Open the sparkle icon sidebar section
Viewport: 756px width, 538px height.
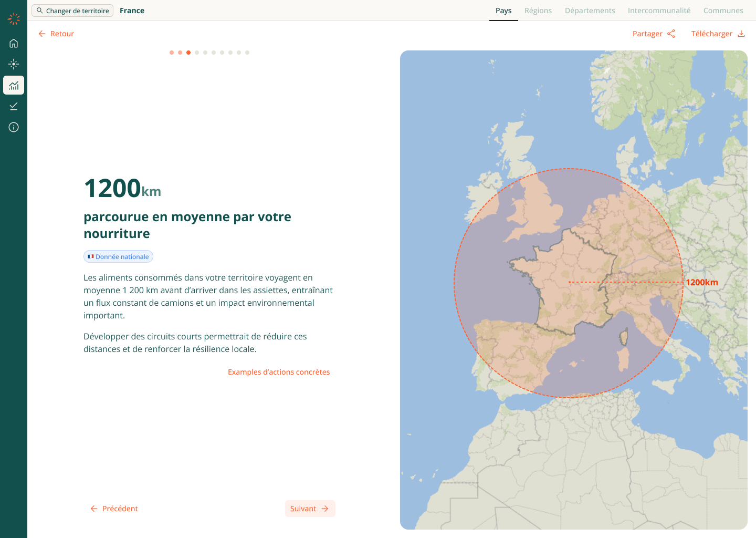point(14,64)
